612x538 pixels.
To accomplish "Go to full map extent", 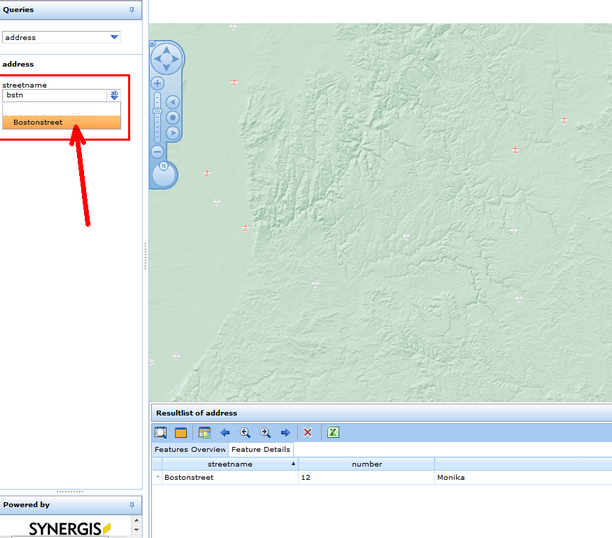I will pos(173,118).
